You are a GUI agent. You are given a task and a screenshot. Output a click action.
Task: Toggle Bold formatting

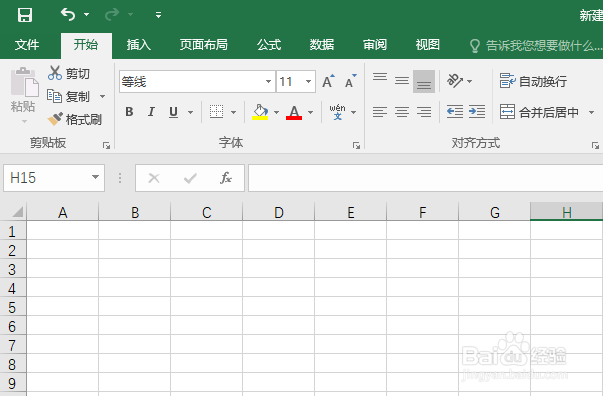point(129,112)
